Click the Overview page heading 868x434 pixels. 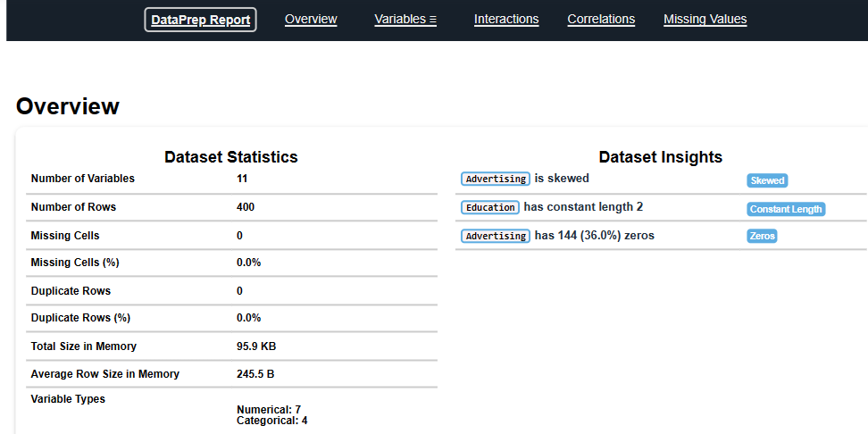point(68,106)
